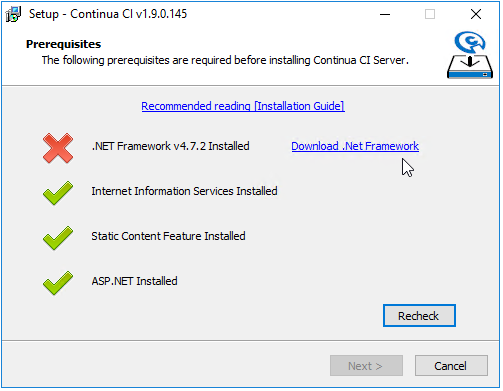Click the greyed-out Next button
The image size is (503, 391).
click(366, 366)
